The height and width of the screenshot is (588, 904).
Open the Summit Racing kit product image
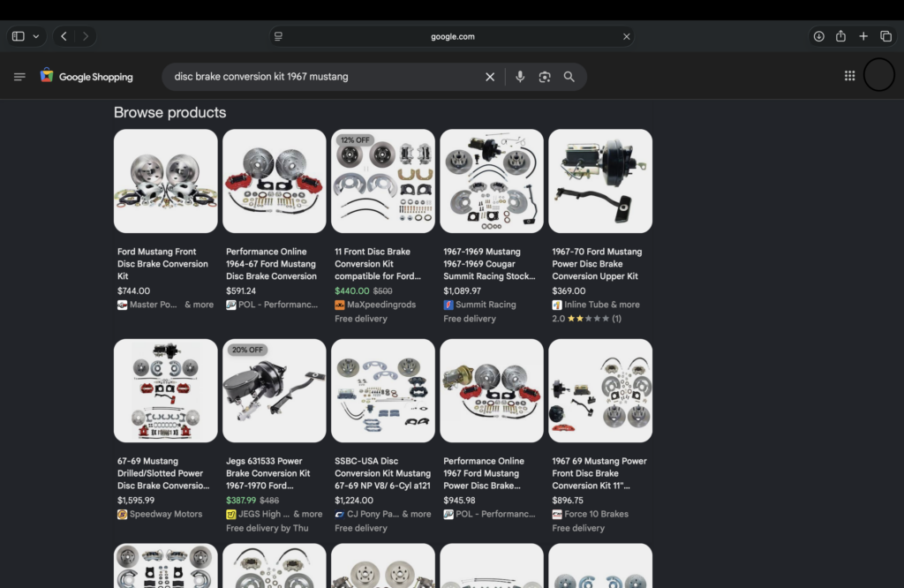pos(492,181)
